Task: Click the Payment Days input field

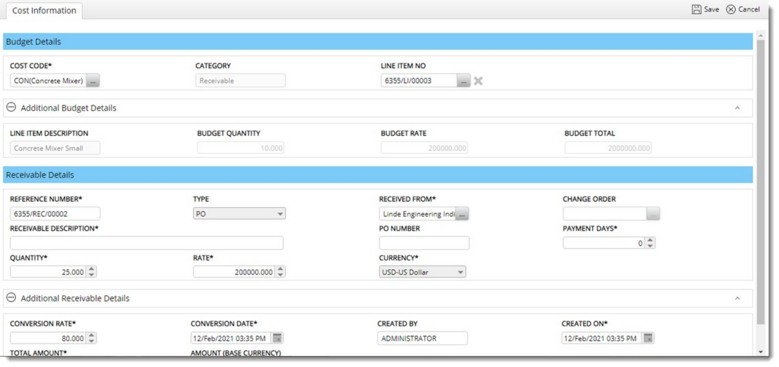Action: [604, 243]
